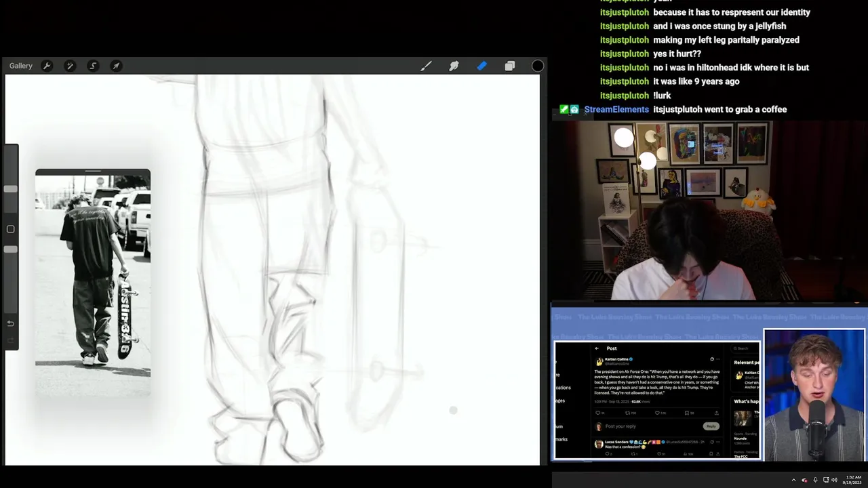Image resolution: width=868 pixels, height=488 pixels.
Task: Select the blue Eraser tool
Action: (481, 66)
